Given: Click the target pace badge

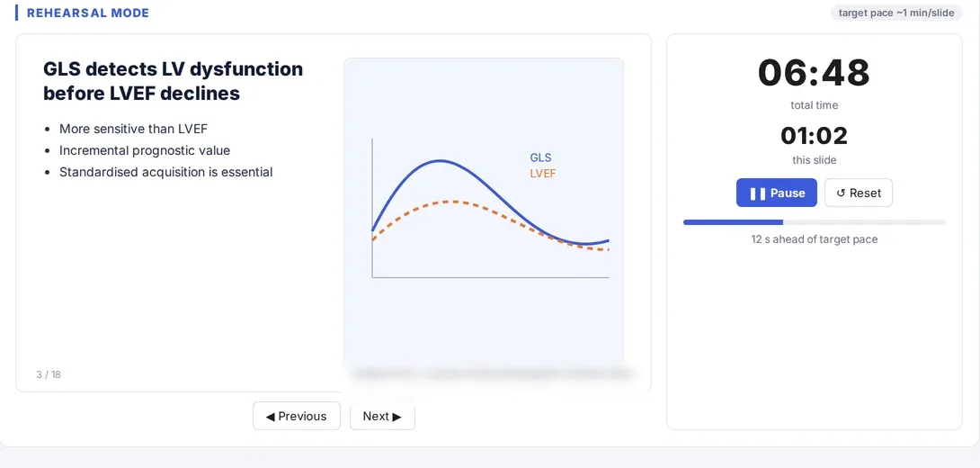Looking at the screenshot, I should point(896,13).
